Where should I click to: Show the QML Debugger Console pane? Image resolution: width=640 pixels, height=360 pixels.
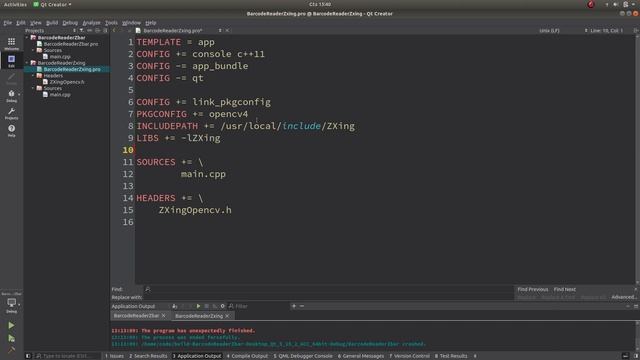point(303,356)
